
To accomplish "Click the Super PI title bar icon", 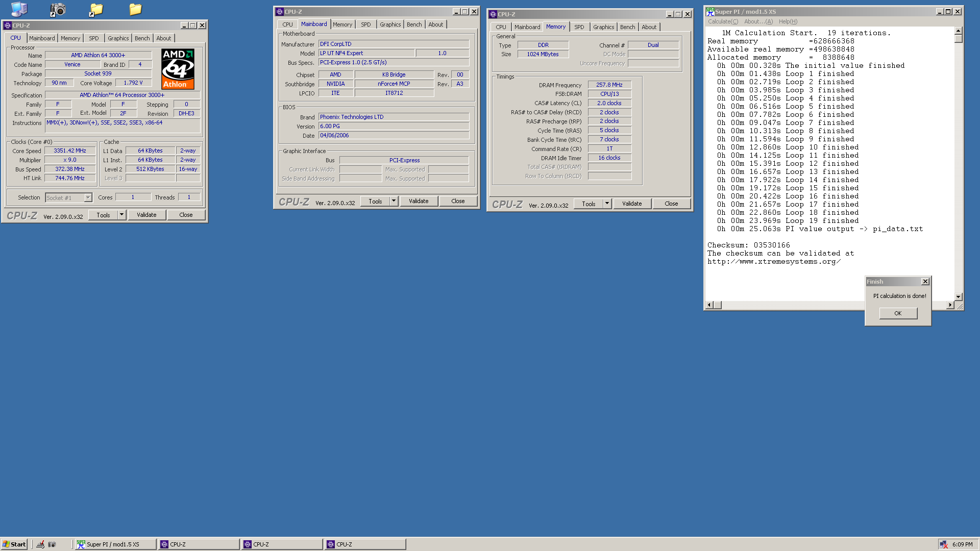I will coord(710,11).
